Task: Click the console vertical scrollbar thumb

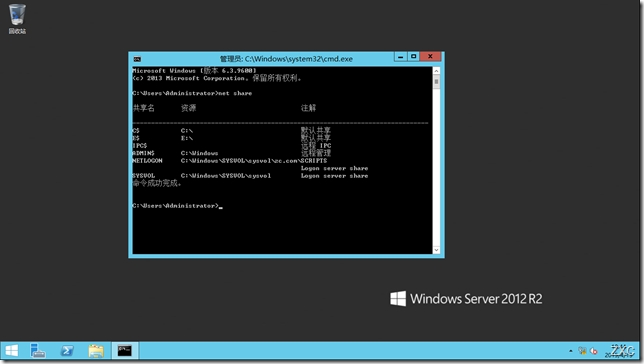Action: pyautogui.click(x=436, y=81)
